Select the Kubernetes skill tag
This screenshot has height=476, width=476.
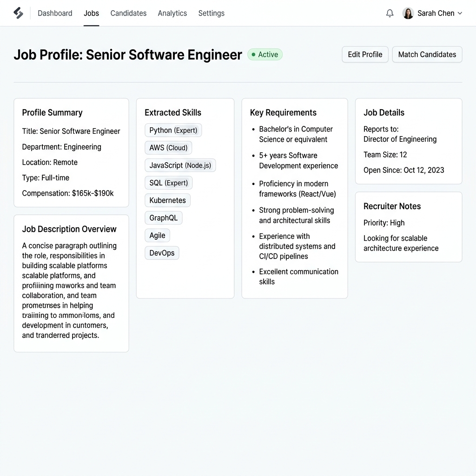click(x=167, y=200)
